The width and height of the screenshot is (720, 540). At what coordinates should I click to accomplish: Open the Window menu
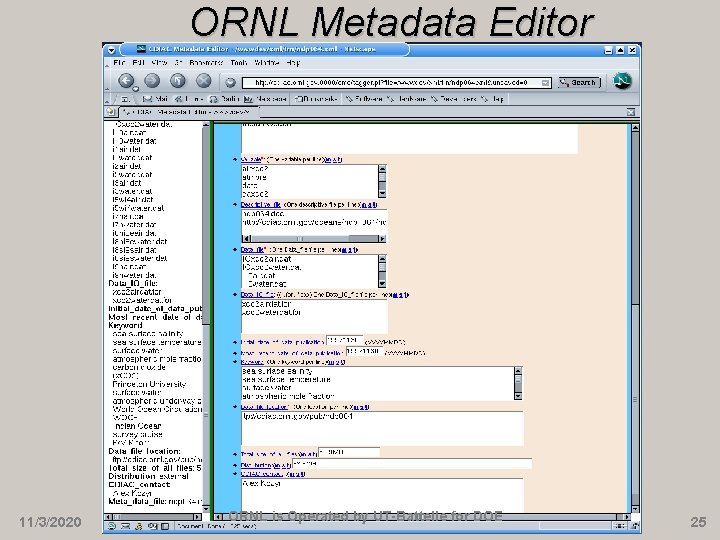pyautogui.click(x=267, y=62)
